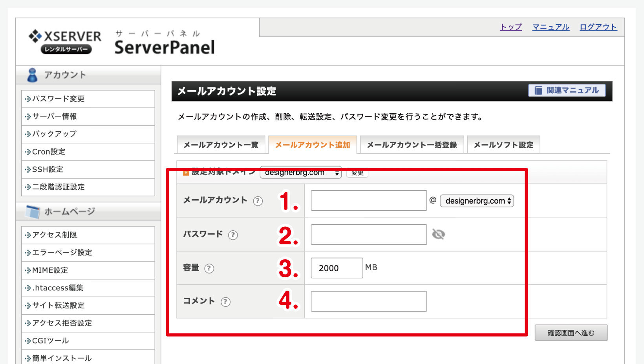Click the help icon beside パスワード

pyautogui.click(x=233, y=235)
